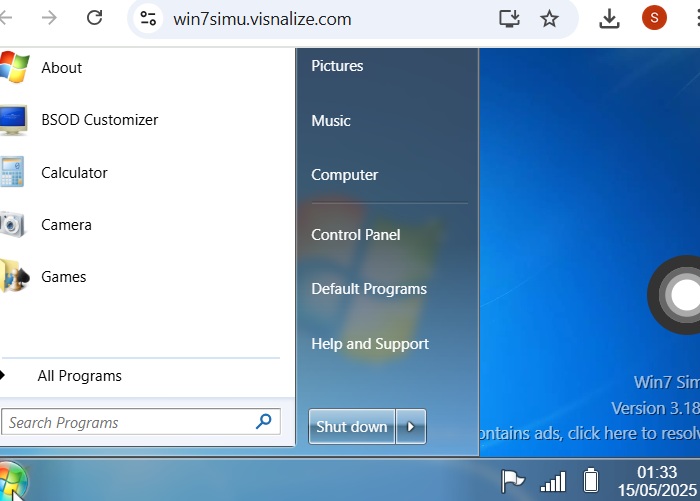
Task: Expand All Programs list
Action: pyautogui.click(x=79, y=376)
